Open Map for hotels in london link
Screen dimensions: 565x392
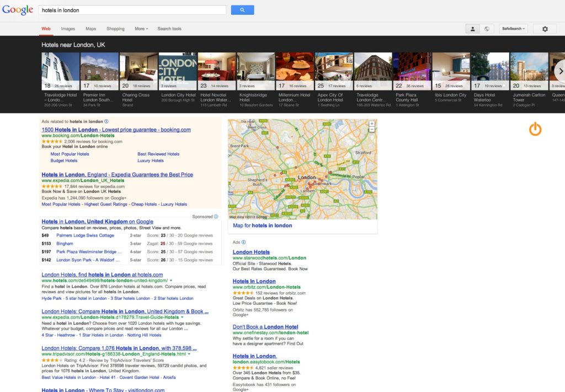click(262, 225)
